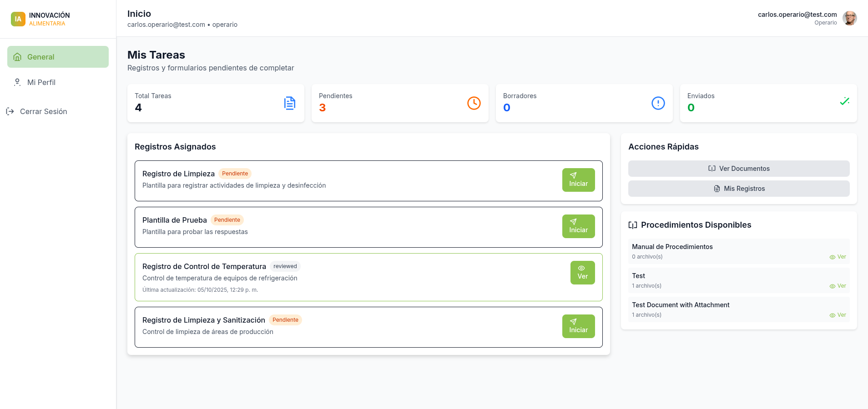
Task: Click the logout icon next to Cerrar Sesión
Action: 10,111
